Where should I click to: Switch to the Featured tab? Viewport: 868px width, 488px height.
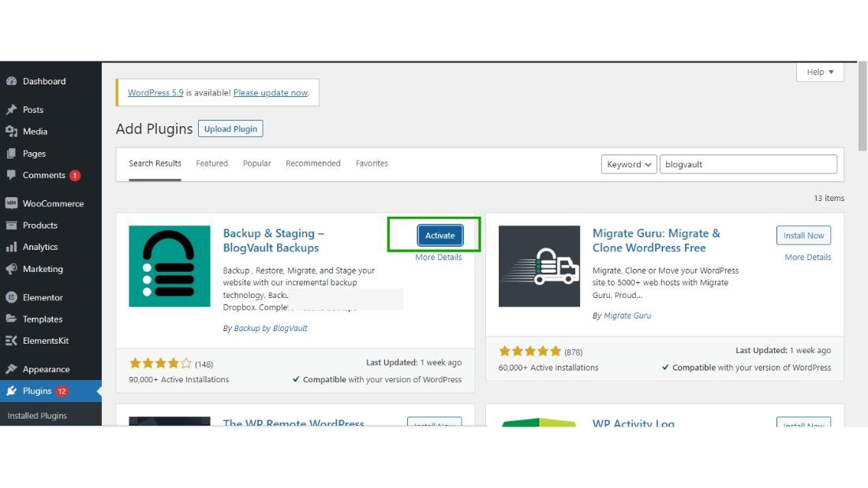211,163
